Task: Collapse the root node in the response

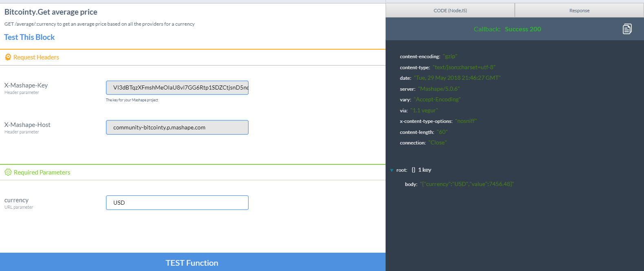Action: tap(392, 170)
